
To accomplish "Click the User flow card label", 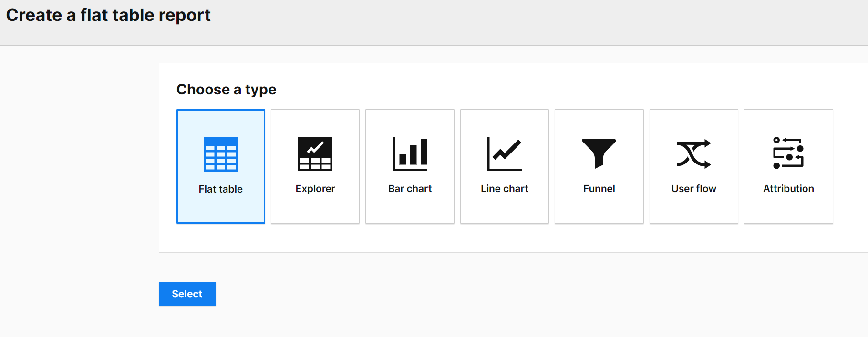I will (x=693, y=188).
